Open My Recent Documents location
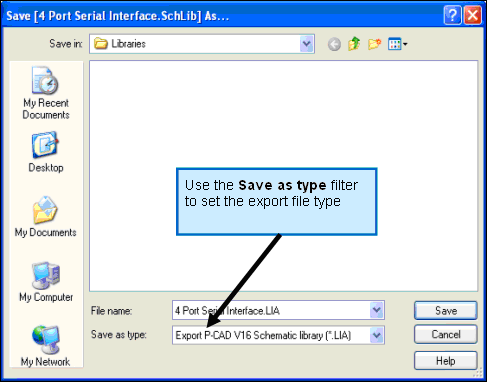Screen dimensions: 487x382 click(46, 93)
